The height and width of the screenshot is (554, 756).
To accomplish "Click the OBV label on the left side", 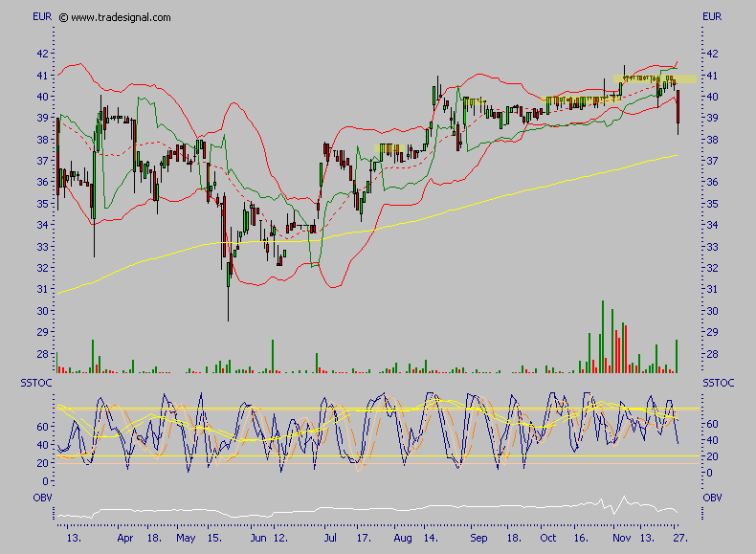I will coord(42,498).
